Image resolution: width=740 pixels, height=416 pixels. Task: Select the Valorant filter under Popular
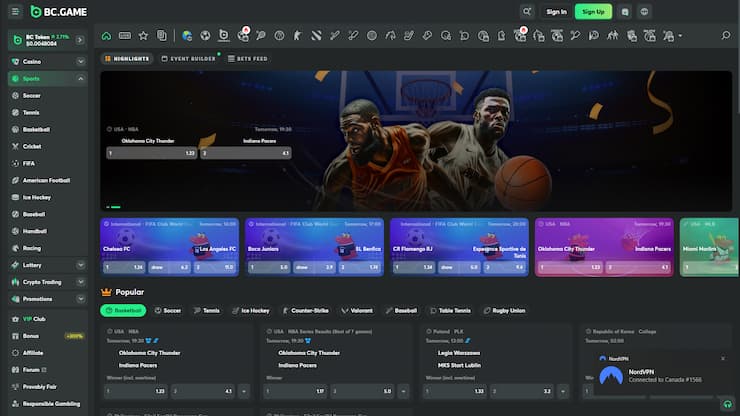coord(357,311)
